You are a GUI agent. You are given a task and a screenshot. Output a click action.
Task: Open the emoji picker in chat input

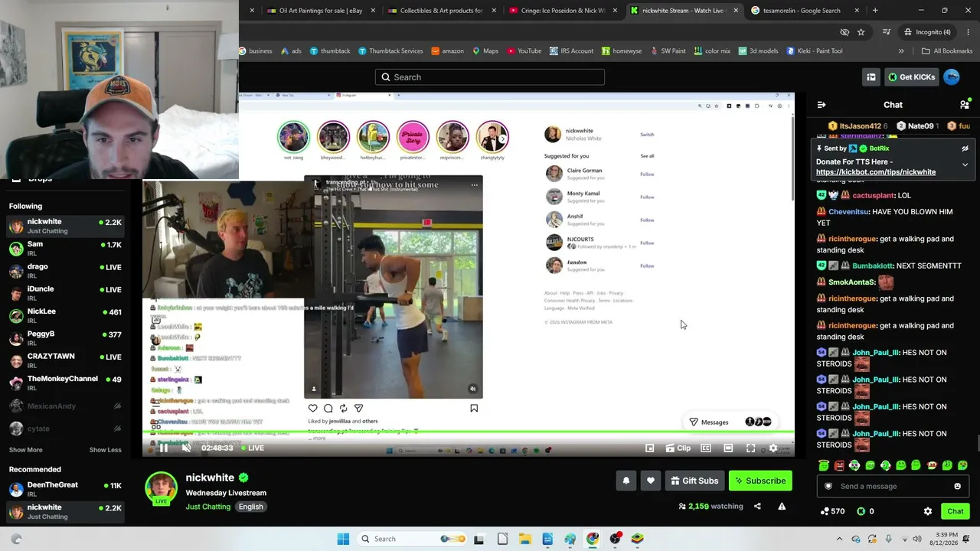click(x=957, y=486)
